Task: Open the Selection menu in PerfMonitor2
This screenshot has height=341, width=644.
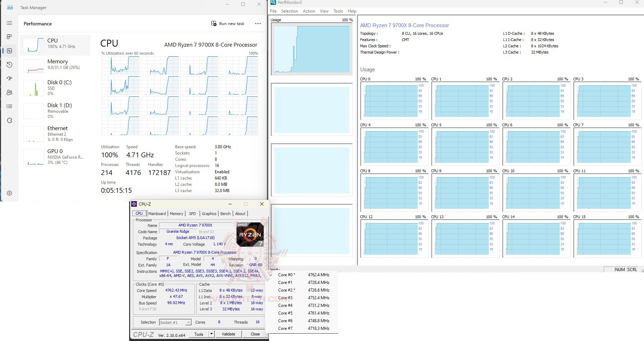Action: tap(289, 11)
